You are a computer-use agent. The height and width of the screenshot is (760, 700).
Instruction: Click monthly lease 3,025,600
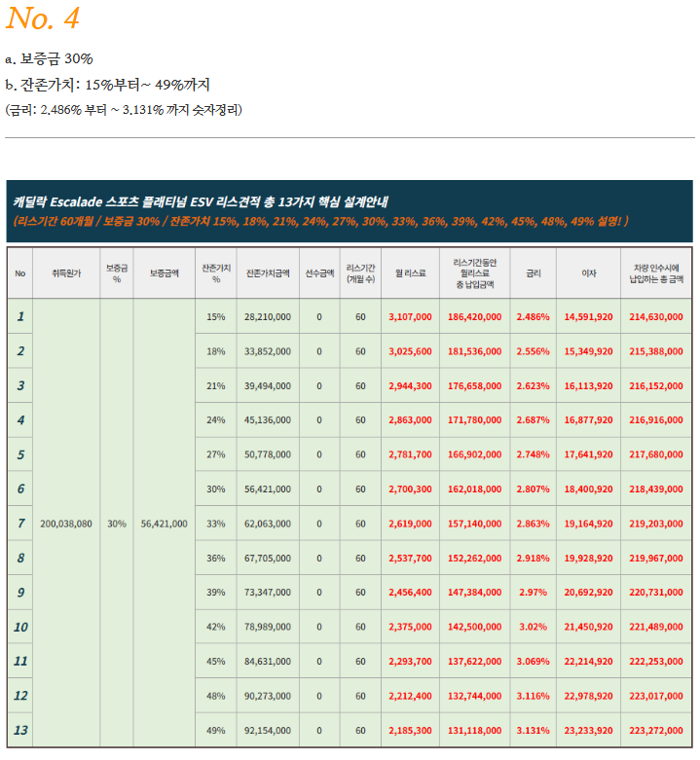410,351
